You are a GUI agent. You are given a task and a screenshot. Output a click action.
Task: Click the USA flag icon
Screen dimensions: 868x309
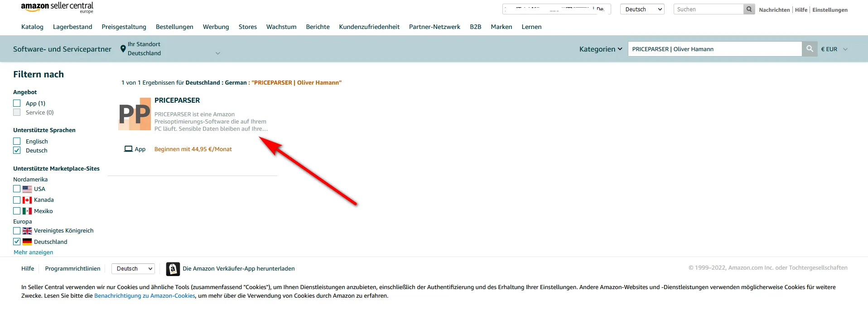(x=27, y=189)
